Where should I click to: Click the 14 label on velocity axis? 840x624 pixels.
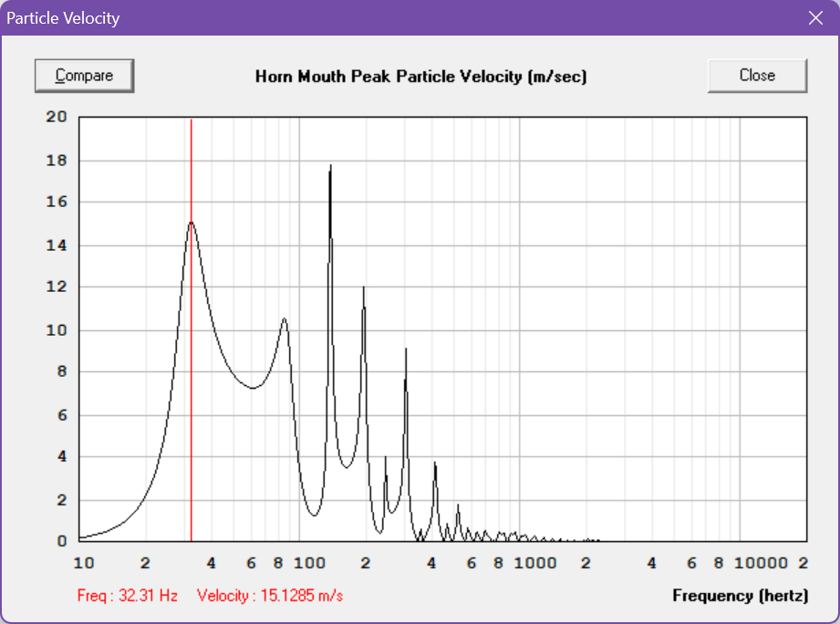coord(57,245)
